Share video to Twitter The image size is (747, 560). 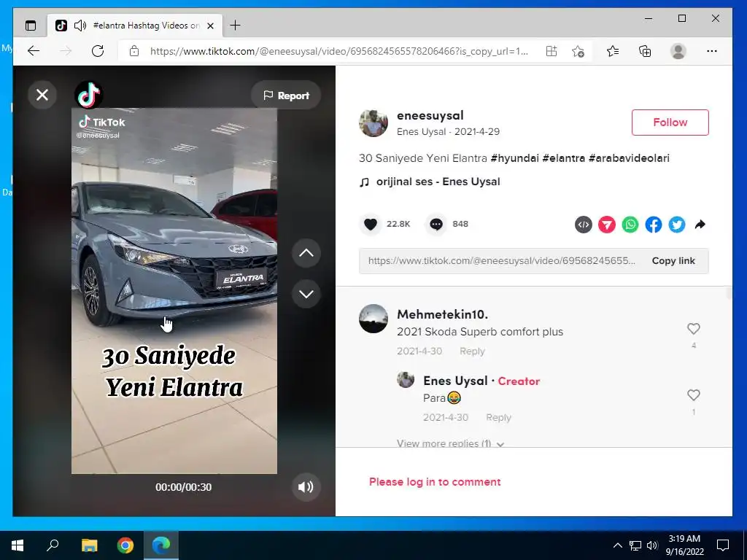[676, 225]
